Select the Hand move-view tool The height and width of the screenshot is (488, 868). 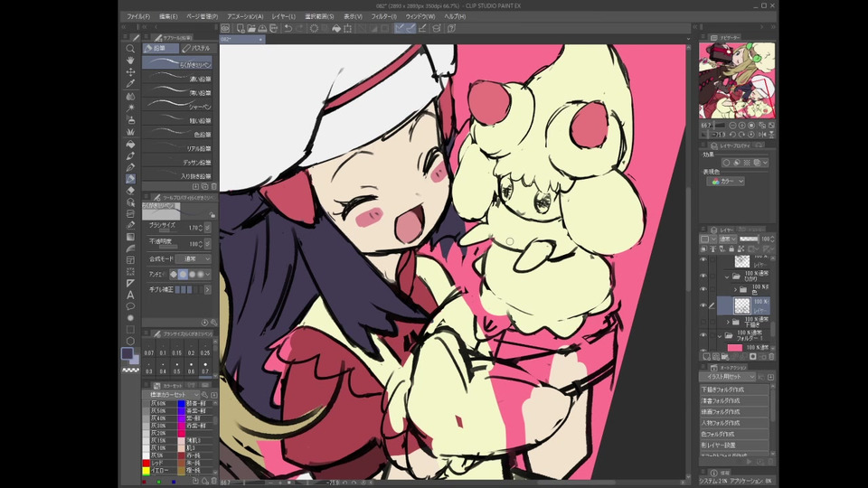pos(130,61)
